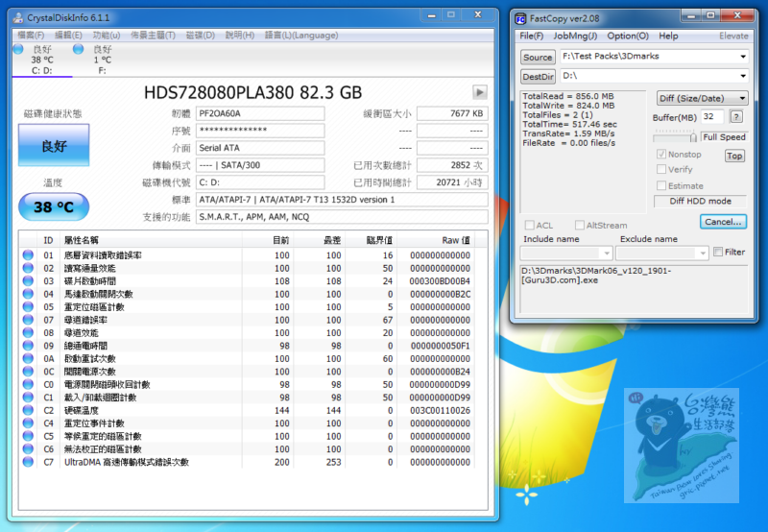Open the Option(O) menu in FastCopy
This screenshot has width=768, height=532.
pos(628,36)
